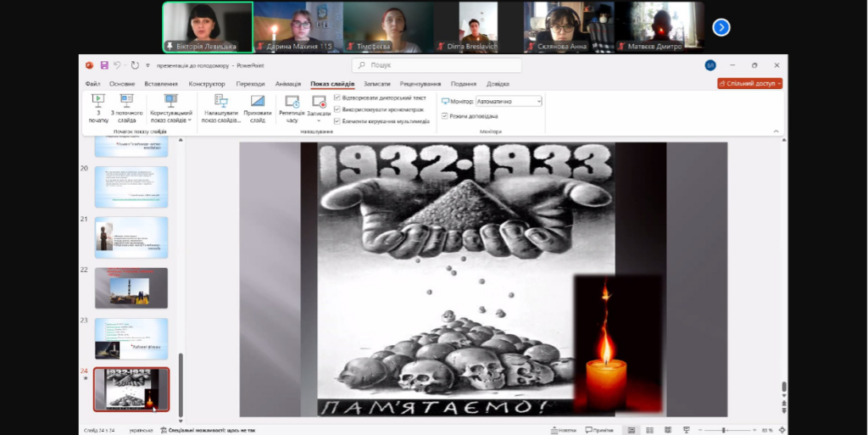Screen dimensions: 868x435
Task: Show next participants with the blue arrow
Action: [x=721, y=27]
